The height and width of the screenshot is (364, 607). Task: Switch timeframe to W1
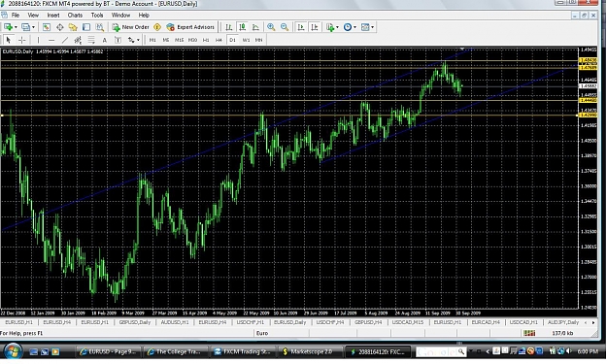[246, 40]
